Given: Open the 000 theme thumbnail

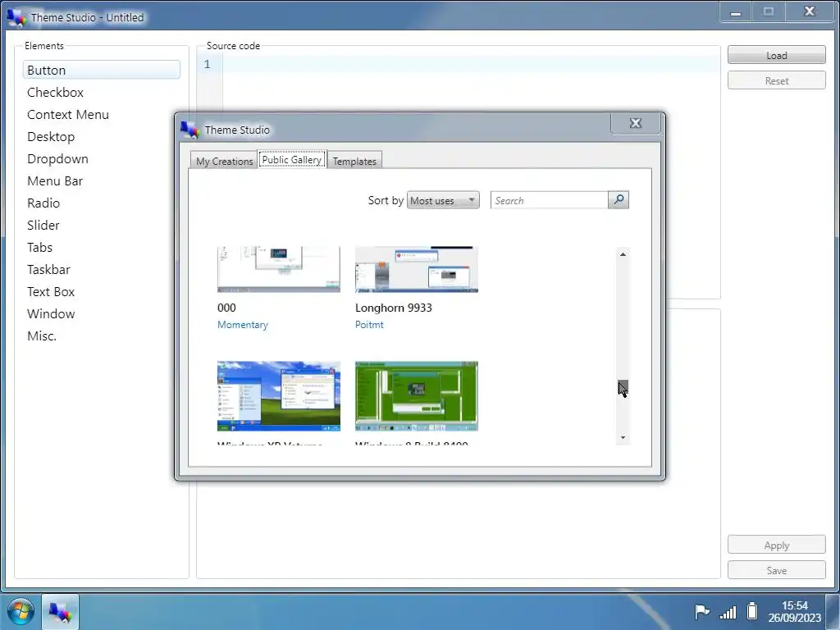Looking at the screenshot, I should coord(279,269).
